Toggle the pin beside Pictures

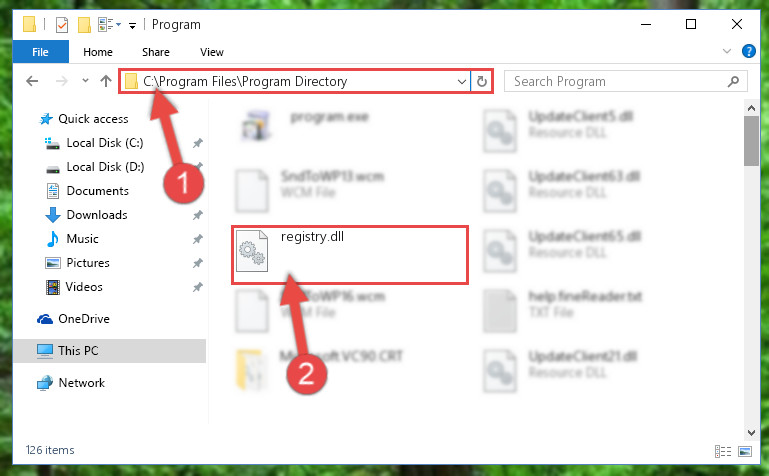(198, 263)
